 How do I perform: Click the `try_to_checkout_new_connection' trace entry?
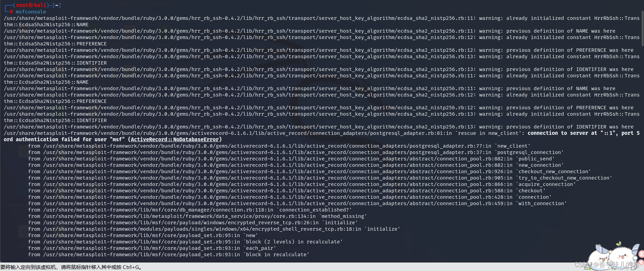point(564,178)
